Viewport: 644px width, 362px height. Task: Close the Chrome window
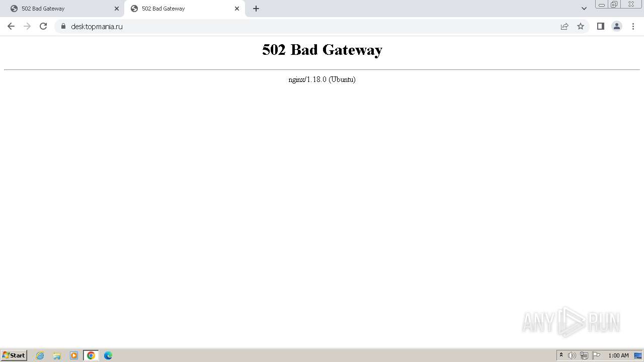pyautogui.click(x=631, y=5)
